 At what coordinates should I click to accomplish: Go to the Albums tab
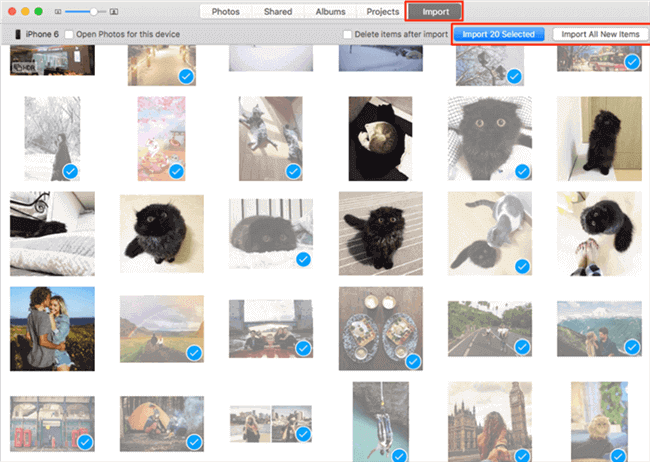[330, 12]
